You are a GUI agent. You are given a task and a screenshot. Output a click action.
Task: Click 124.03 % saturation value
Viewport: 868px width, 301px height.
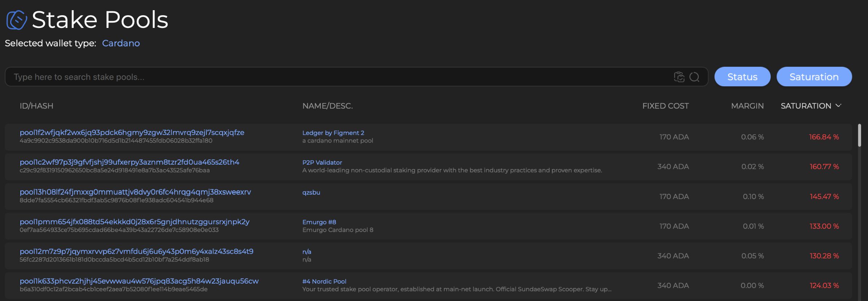[x=824, y=286]
